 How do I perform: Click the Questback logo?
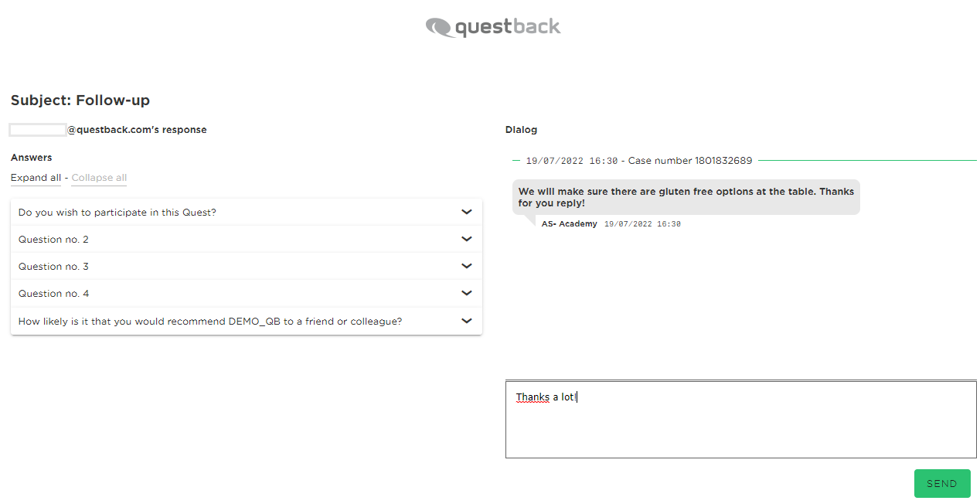pyautogui.click(x=493, y=28)
